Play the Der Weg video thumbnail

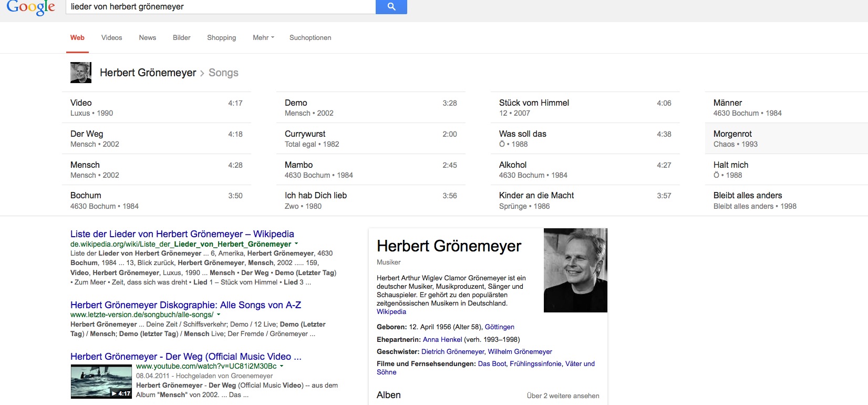click(101, 382)
